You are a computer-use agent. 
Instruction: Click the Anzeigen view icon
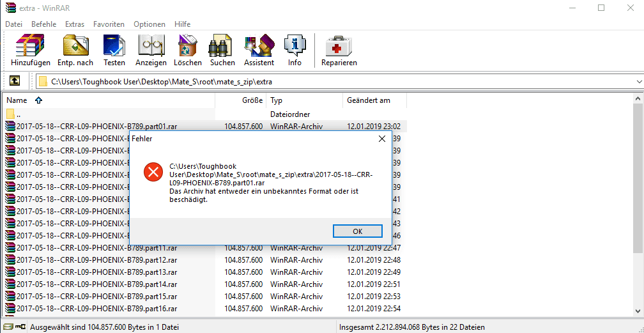click(151, 46)
